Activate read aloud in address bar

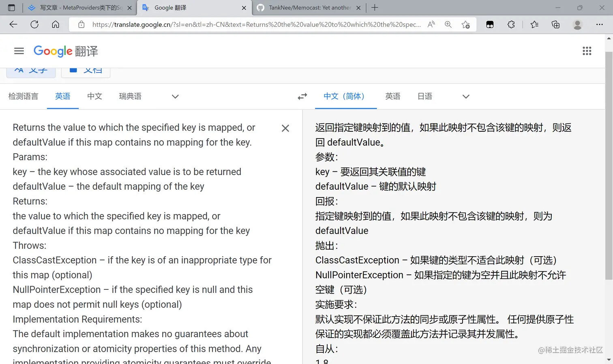point(431,24)
